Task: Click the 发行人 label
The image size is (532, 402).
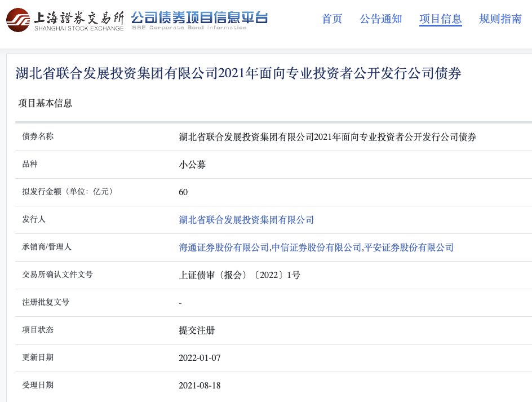Action: [34, 219]
